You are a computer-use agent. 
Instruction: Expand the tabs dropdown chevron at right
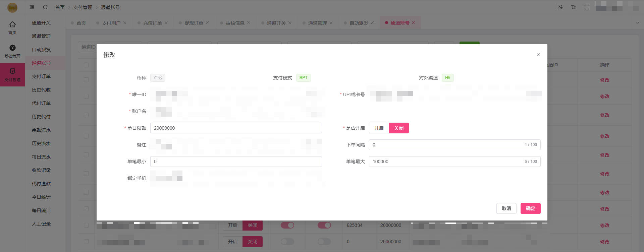637,22
